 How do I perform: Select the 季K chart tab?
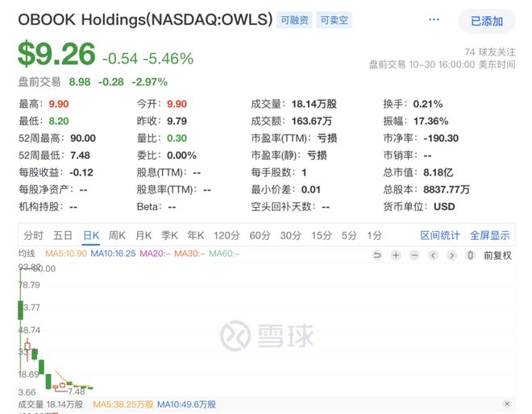pyautogui.click(x=169, y=235)
